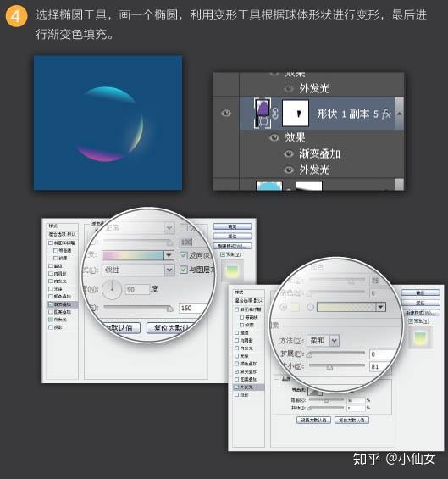Select gradient radio in Outer Glow
Viewport: 448px width, 479px height.
pos(310,307)
